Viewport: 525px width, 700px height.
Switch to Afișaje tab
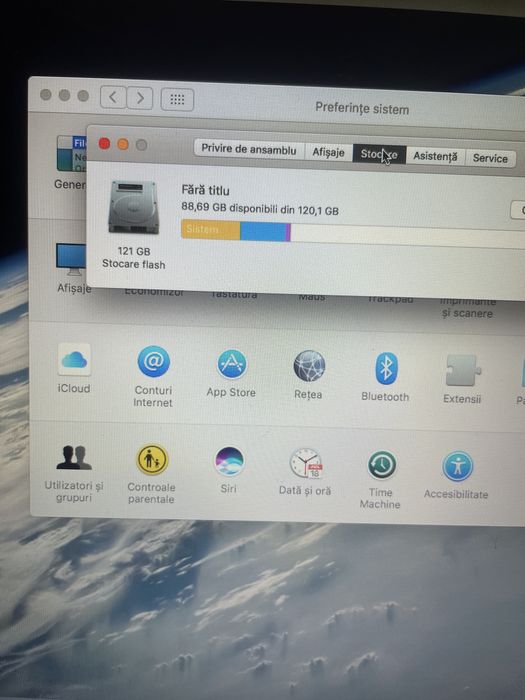(x=329, y=152)
